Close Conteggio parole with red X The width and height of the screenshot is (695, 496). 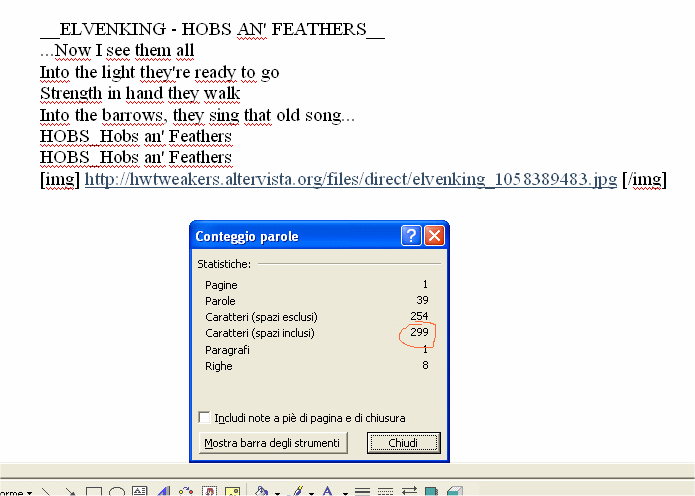point(434,235)
